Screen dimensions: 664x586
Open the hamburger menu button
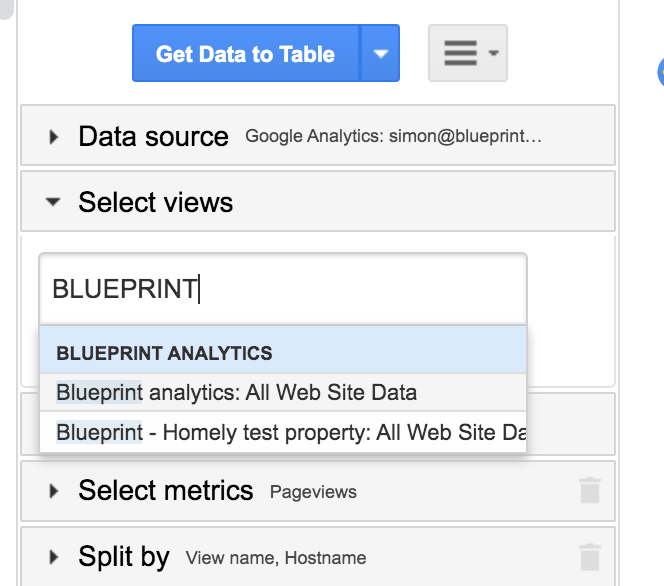[467, 53]
